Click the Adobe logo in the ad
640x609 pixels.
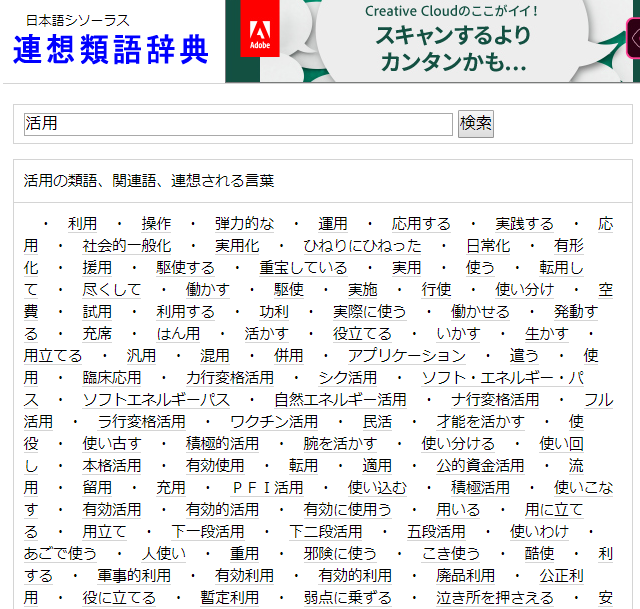click(x=259, y=38)
